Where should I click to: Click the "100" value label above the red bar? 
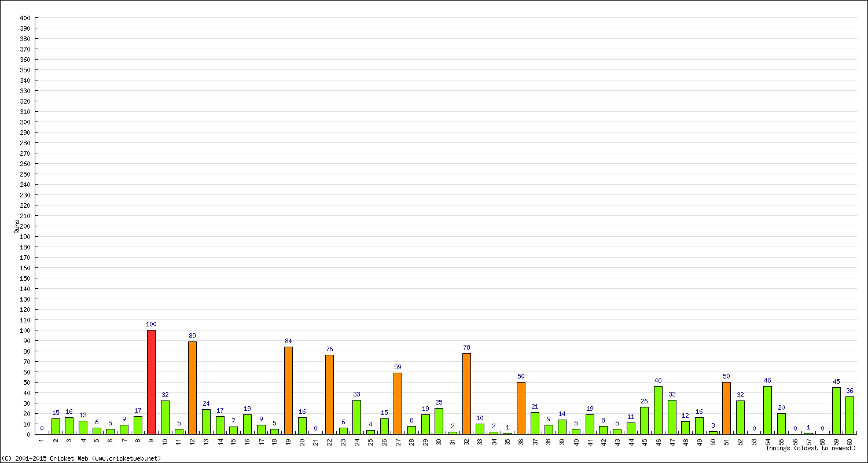click(151, 324)
